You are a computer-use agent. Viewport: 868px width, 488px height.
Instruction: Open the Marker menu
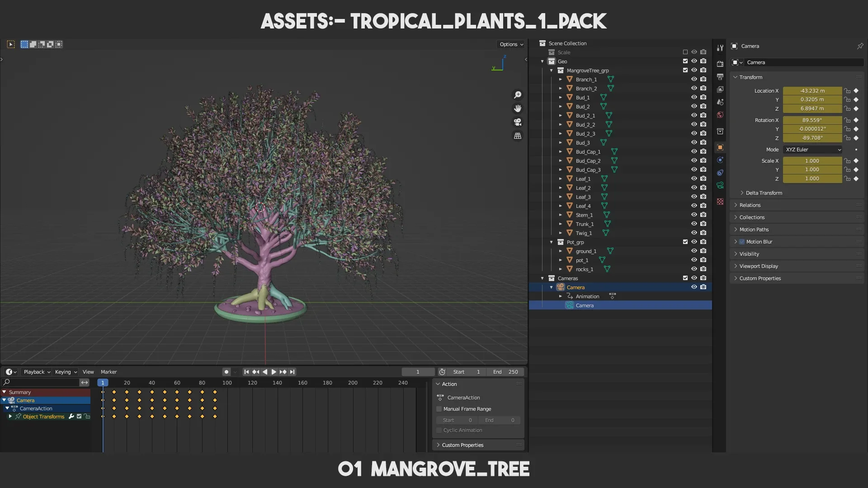108,372
